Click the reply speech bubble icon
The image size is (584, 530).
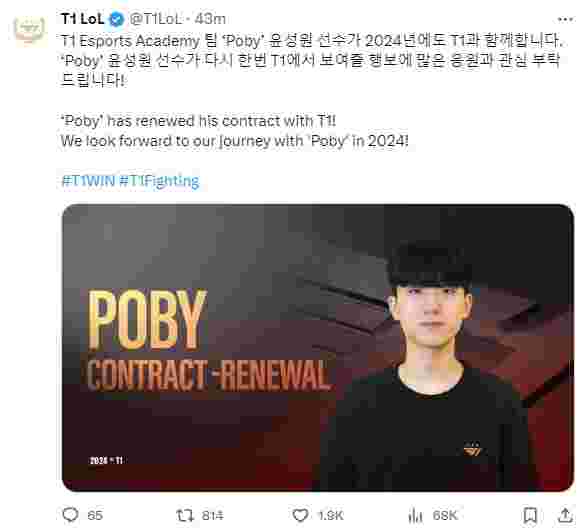(x=70, y=515)
